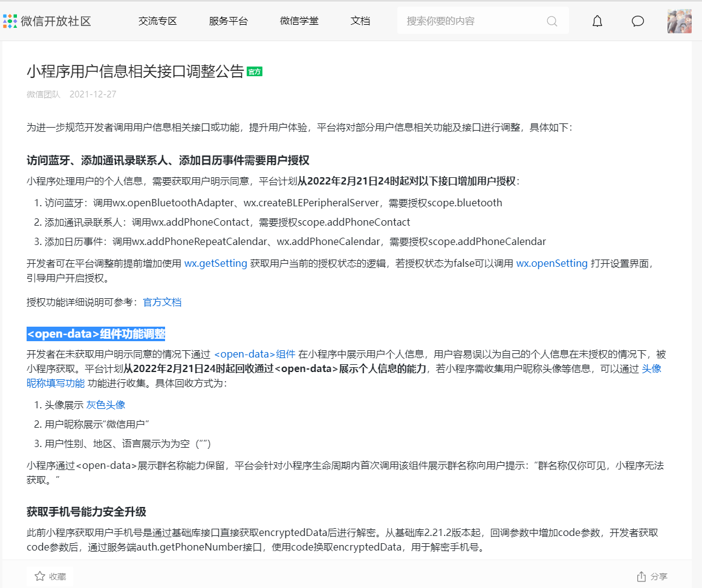
Task: Open the 灰色头像 link
Action: [x=105, y=404]
